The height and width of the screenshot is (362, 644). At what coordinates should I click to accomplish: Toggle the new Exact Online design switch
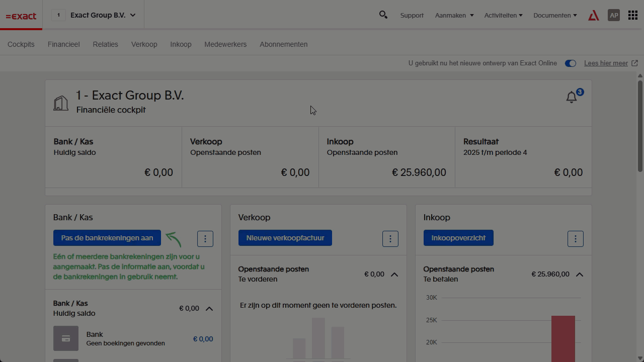click(571, 63)
